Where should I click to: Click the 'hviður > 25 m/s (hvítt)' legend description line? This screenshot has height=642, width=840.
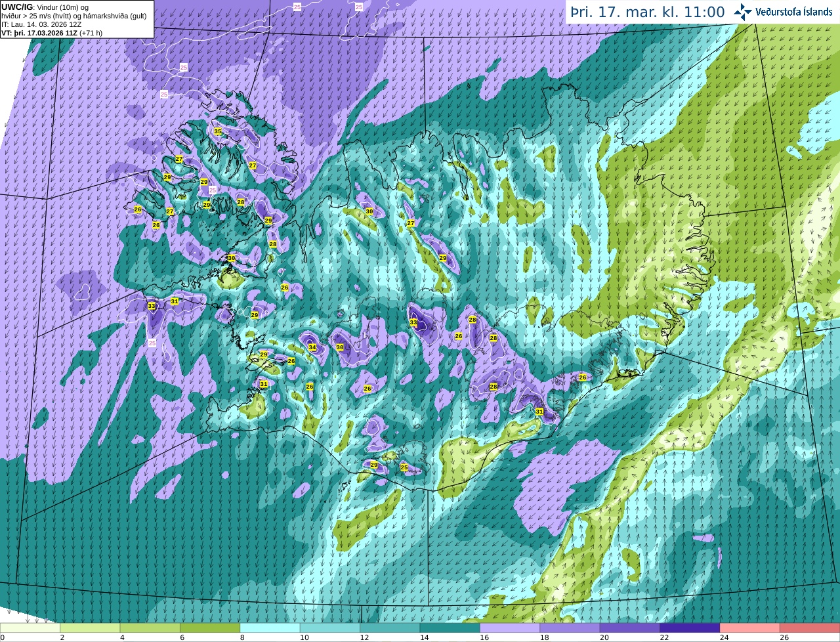[x=73, y=16]
